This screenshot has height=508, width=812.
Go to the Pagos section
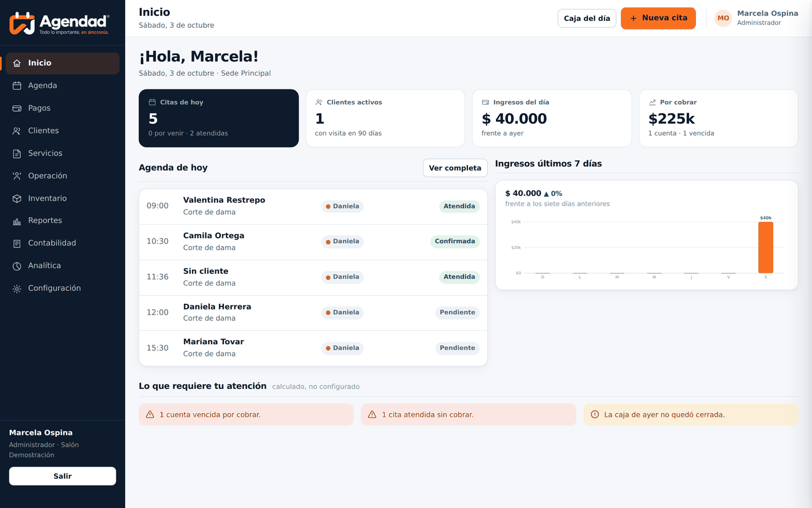pos(63,108)
